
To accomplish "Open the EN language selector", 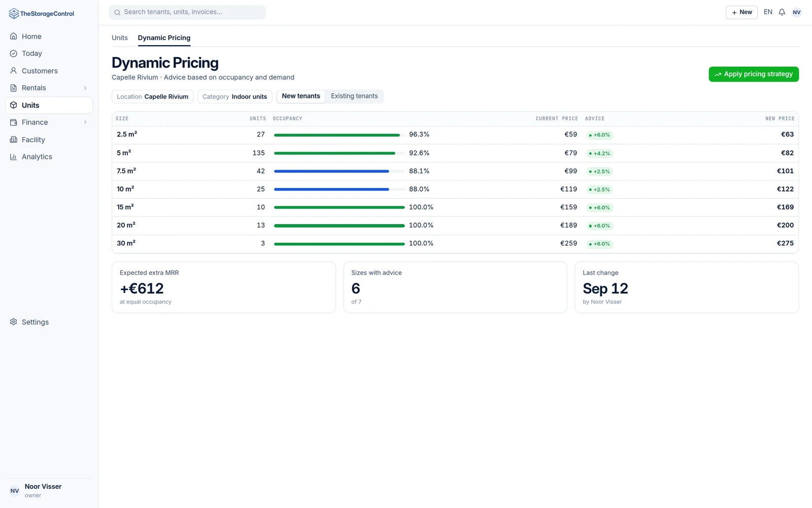I will pos(768,12).
